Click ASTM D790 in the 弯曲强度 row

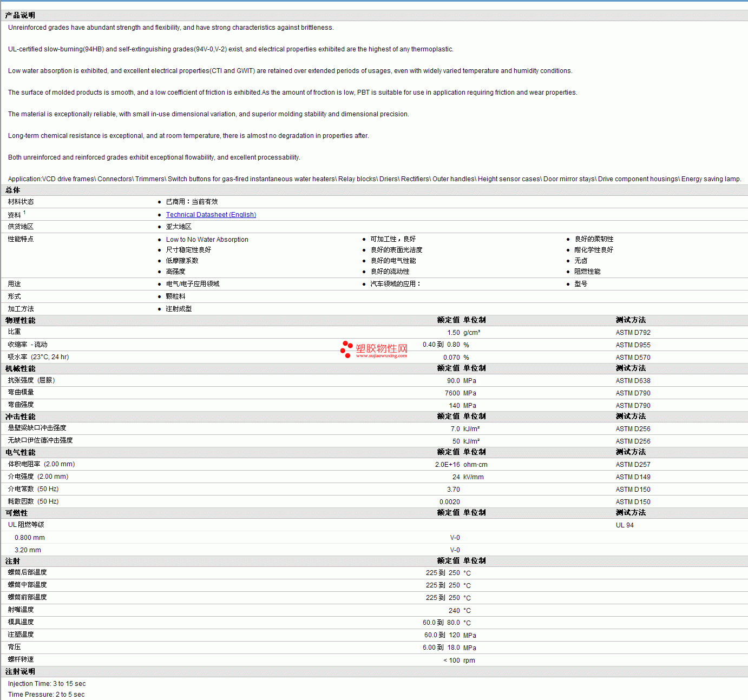click(633, 406)
